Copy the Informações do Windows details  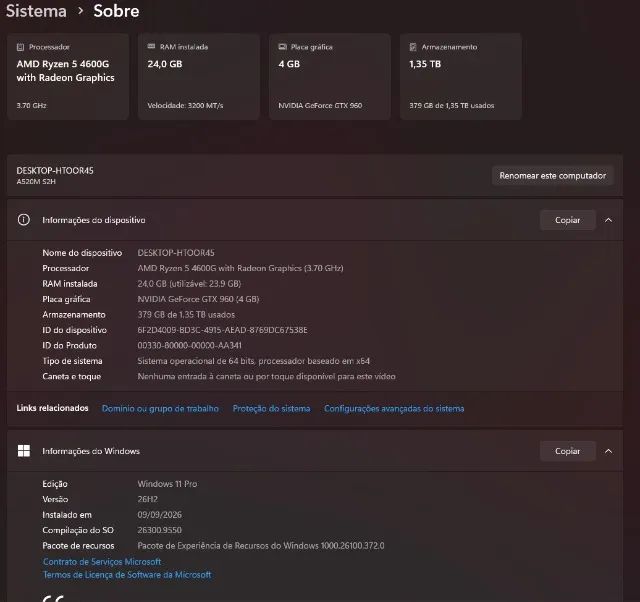coord(567,451)
